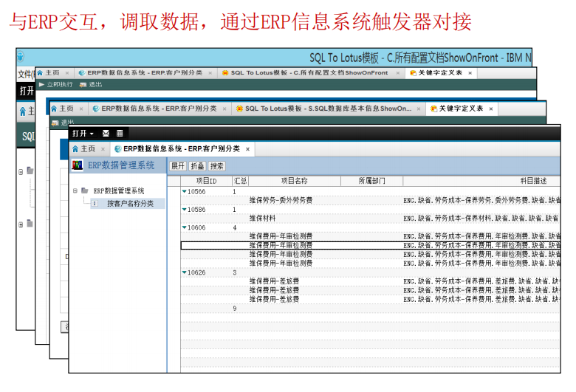Collapse the minus tree node in rearmost window
The height and width of the screenshot is (392, 576).
(x=21, y=171)
